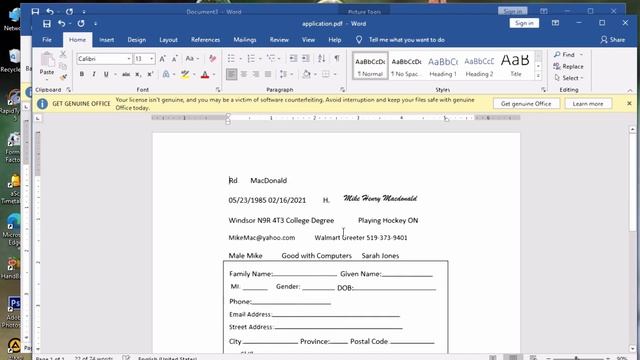Click the Tell me what you want field
Screen dimensions: 640x360
pyautogui.click(x=406, y=40)
